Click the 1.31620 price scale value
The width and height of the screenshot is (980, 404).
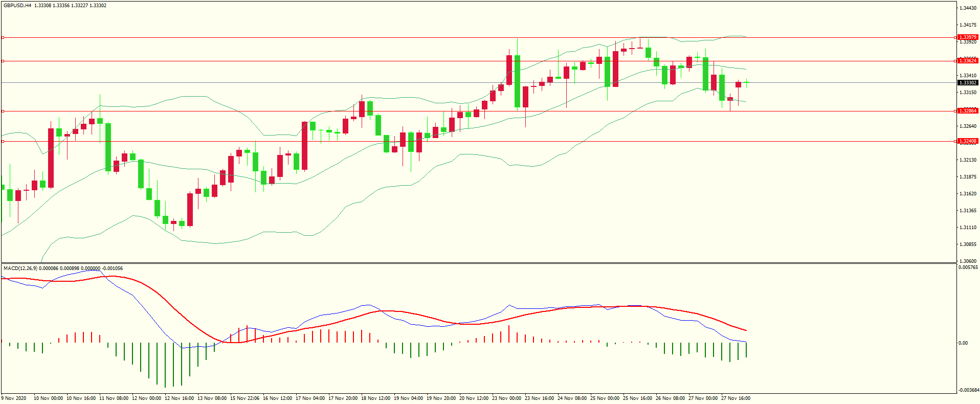tap(968, 194)
